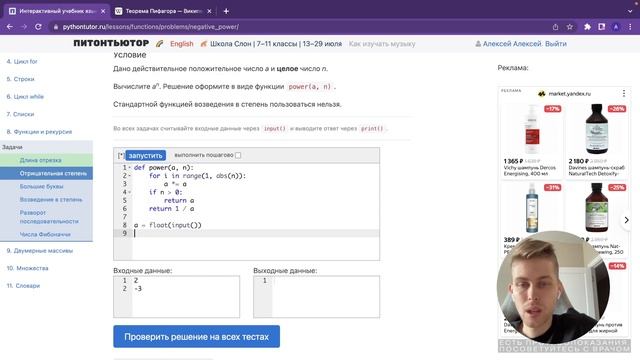Open the browser side panel icon
The width and height of the screenshot is (640, 360).
point(601,27)
